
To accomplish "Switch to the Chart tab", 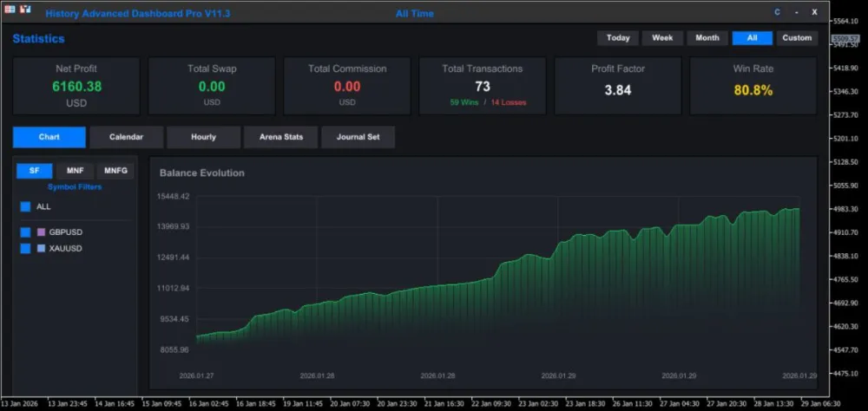I will [x=49, y=137].
